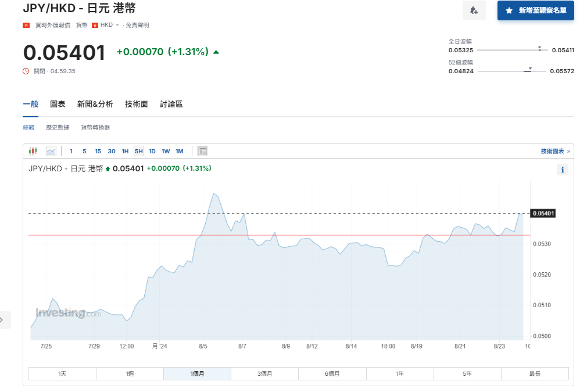Toggle the 5H timeframe button
580x392 pixels.
pyautogui.click(x=138, y=150)
